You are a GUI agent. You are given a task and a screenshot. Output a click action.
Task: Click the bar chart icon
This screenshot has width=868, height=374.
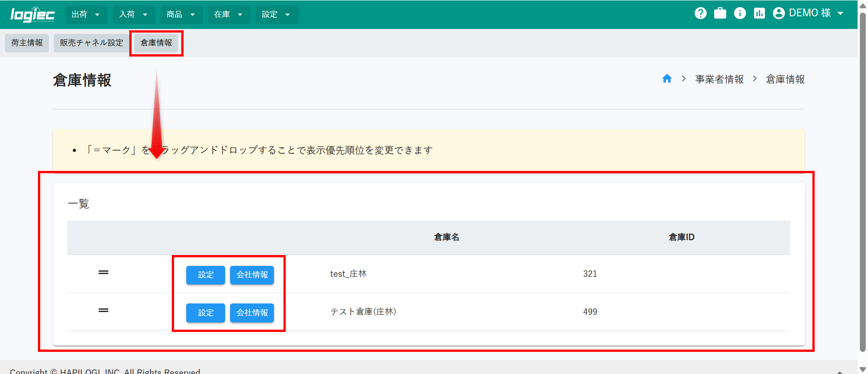(759, 13)
